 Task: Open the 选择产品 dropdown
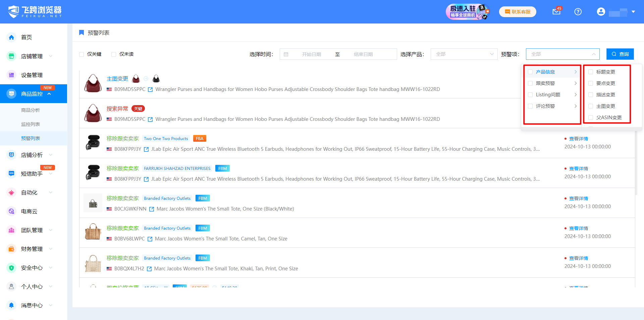pyautogui.click(x=464, y=54)
